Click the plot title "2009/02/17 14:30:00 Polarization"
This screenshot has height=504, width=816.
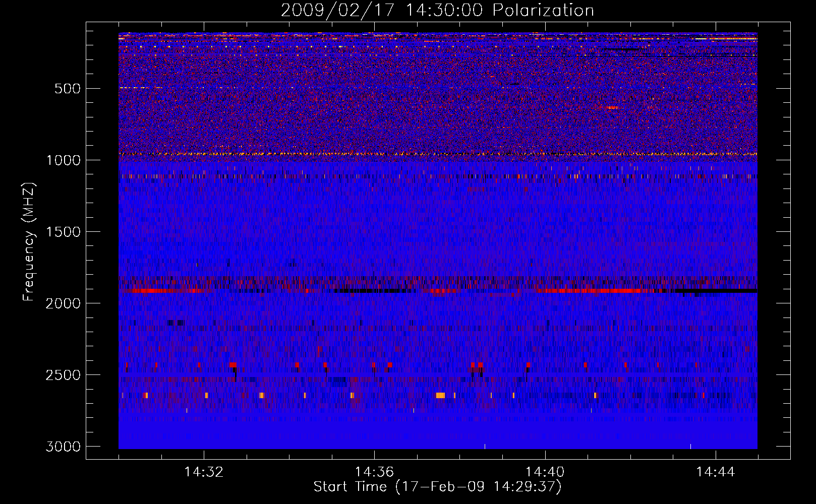[x=437, y=10]
